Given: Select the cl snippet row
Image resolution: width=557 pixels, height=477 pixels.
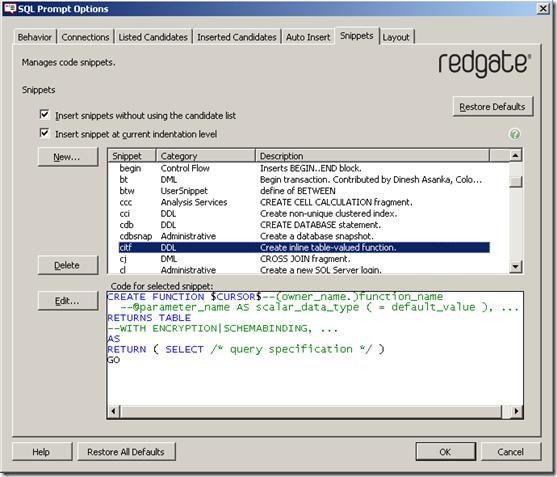Looking at the screenshot, I should pos(304,269).
